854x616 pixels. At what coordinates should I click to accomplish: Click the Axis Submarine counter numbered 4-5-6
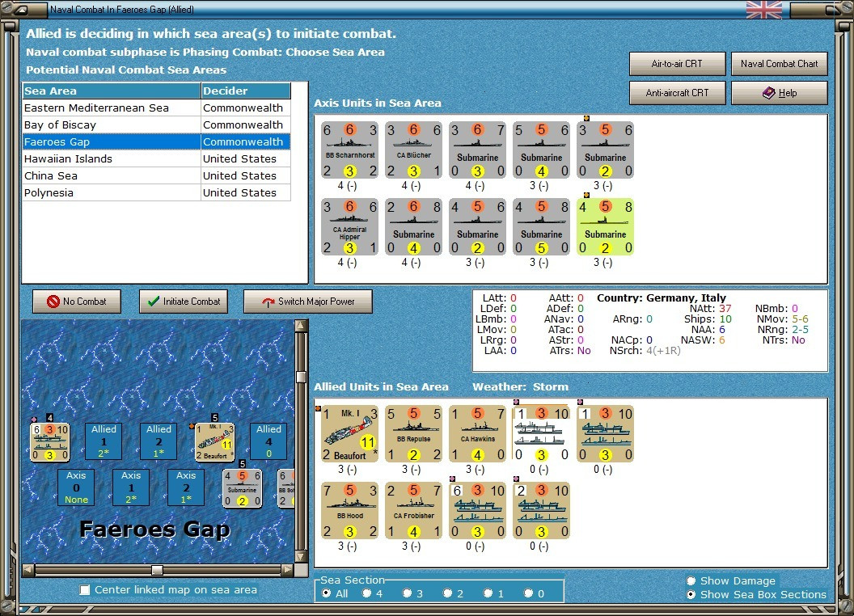tap(477, 227)
